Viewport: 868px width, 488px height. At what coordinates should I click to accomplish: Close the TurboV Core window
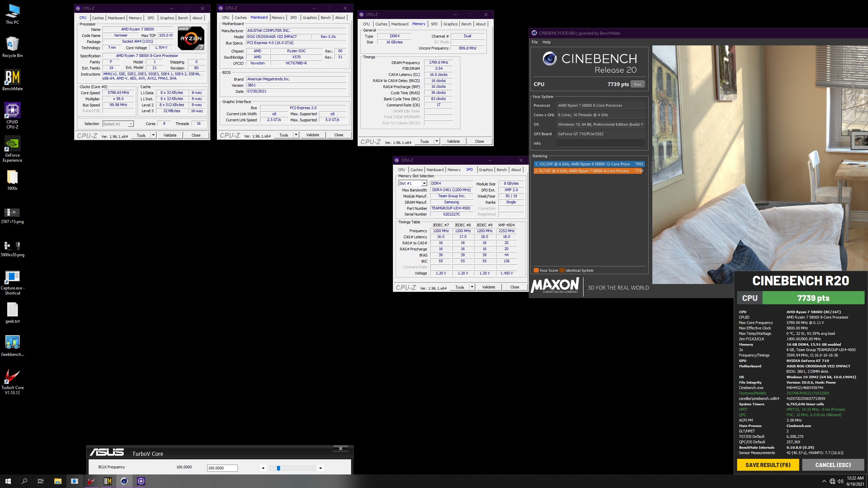click(341, 449)
